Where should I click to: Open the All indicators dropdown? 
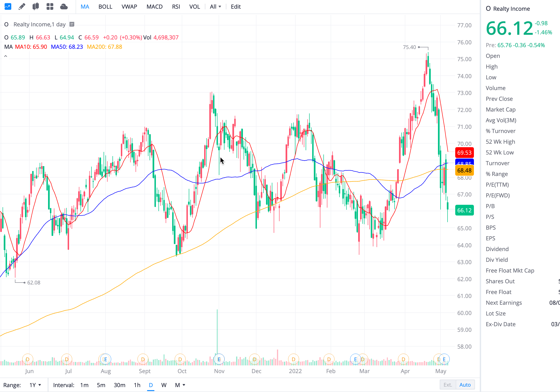tap(215, 7)
